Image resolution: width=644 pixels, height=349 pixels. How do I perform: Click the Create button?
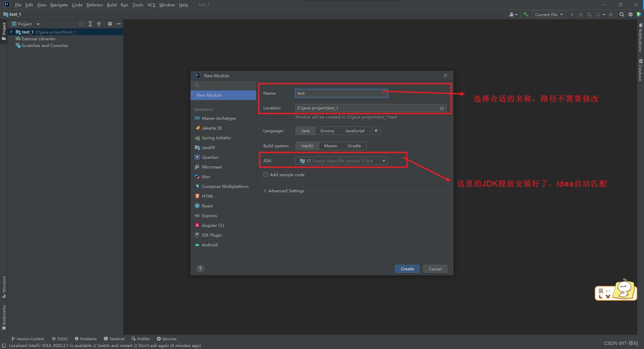point(407,269)
